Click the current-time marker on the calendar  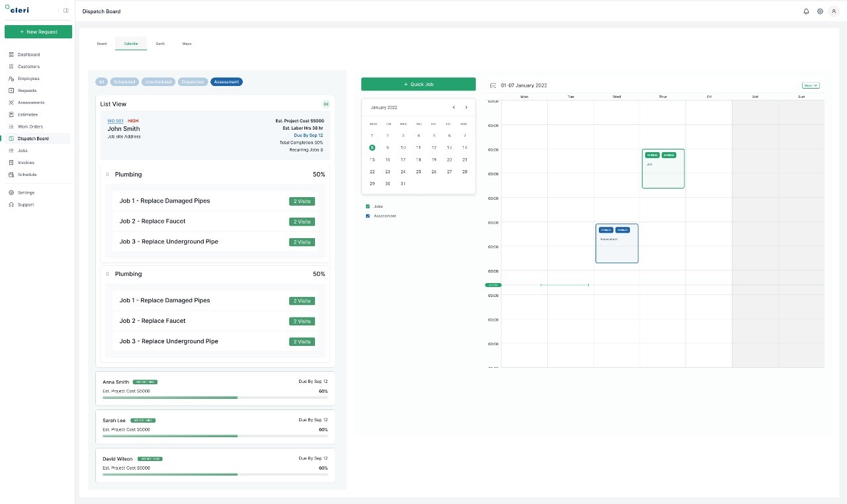click(x=493, y=285)
